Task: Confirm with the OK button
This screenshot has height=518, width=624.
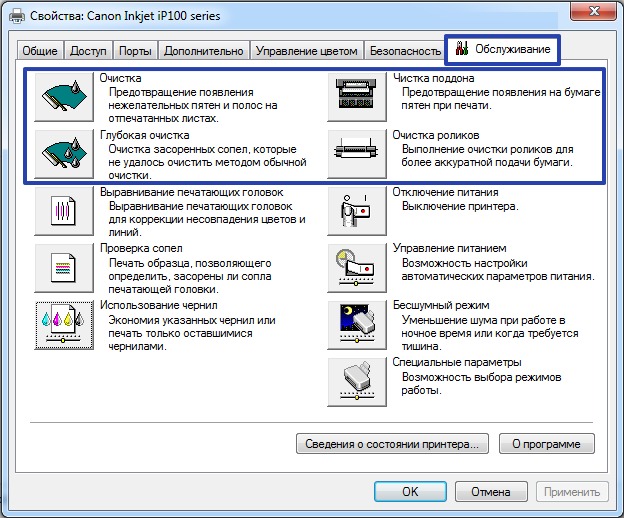Action: click(410, 492)
